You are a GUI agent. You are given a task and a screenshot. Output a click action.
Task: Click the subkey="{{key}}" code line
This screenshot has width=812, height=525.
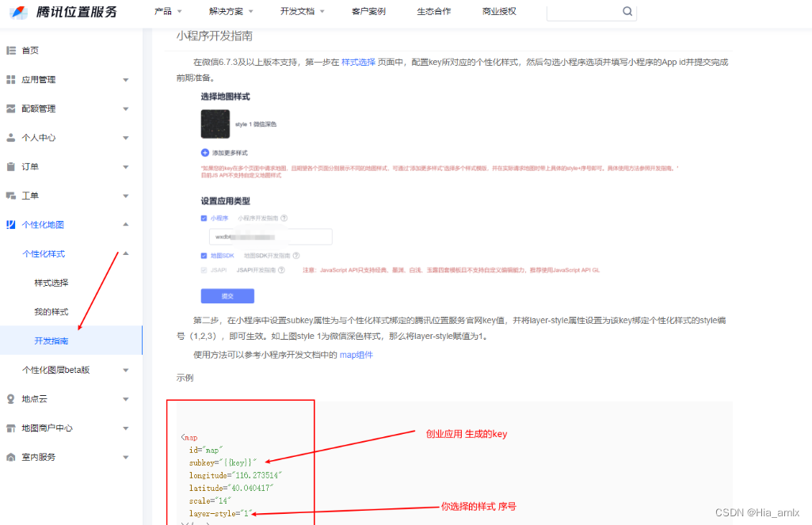tap(223, 462)
